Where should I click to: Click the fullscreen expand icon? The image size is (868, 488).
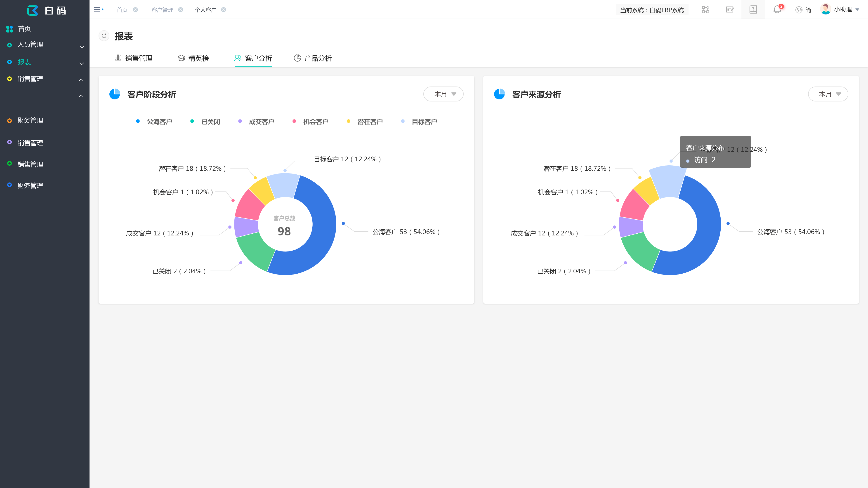pos(705,9)
